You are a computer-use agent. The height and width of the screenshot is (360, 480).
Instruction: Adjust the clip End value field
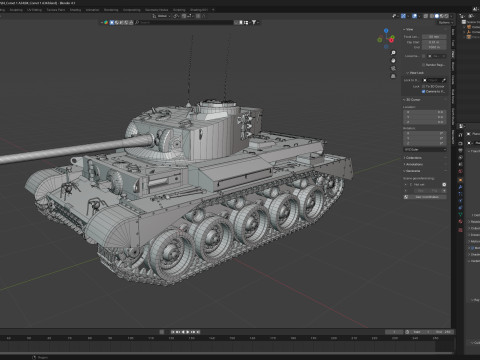(434, 47)
